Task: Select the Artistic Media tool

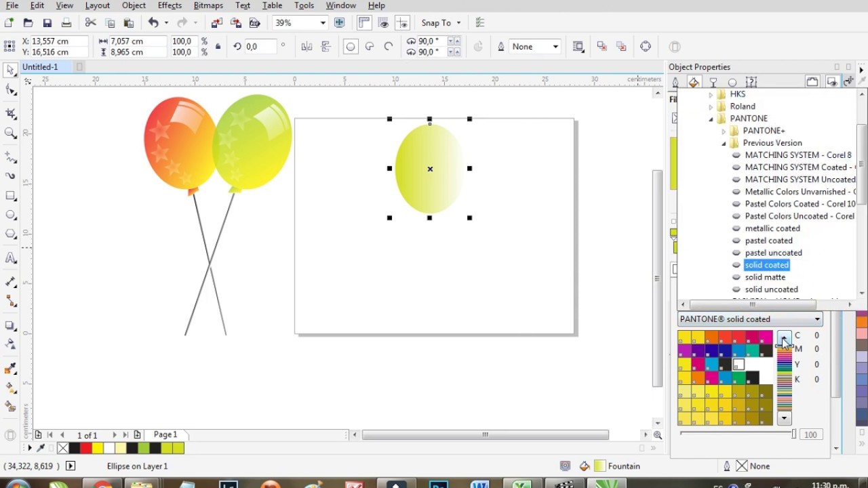Action: tap(10, 176)
